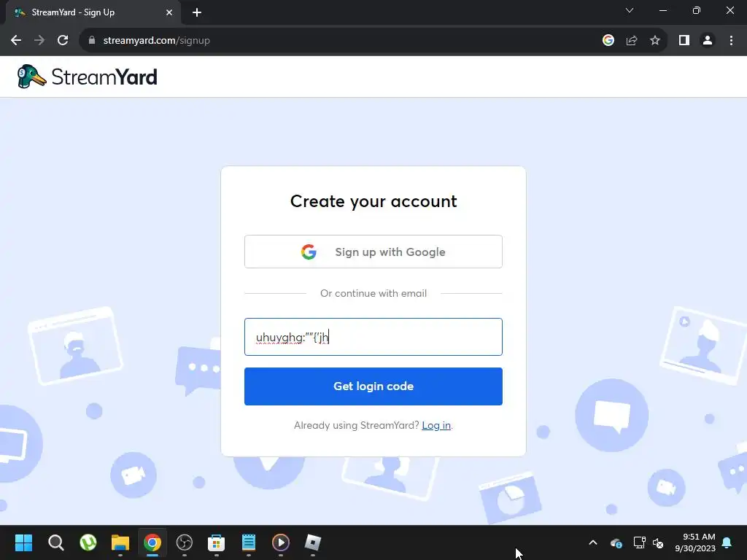The image size is (747, 560).
Task: Open the Windows Start menu
Action: pos(23,542)
